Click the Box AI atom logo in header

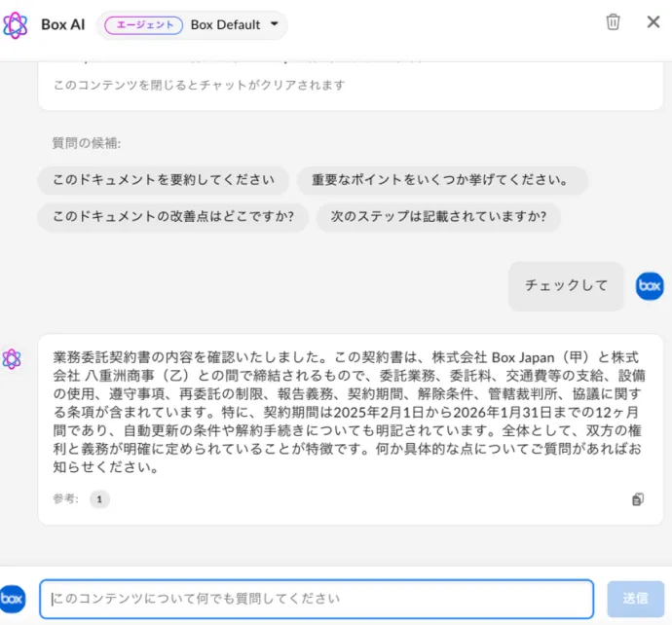pos(16,24)
